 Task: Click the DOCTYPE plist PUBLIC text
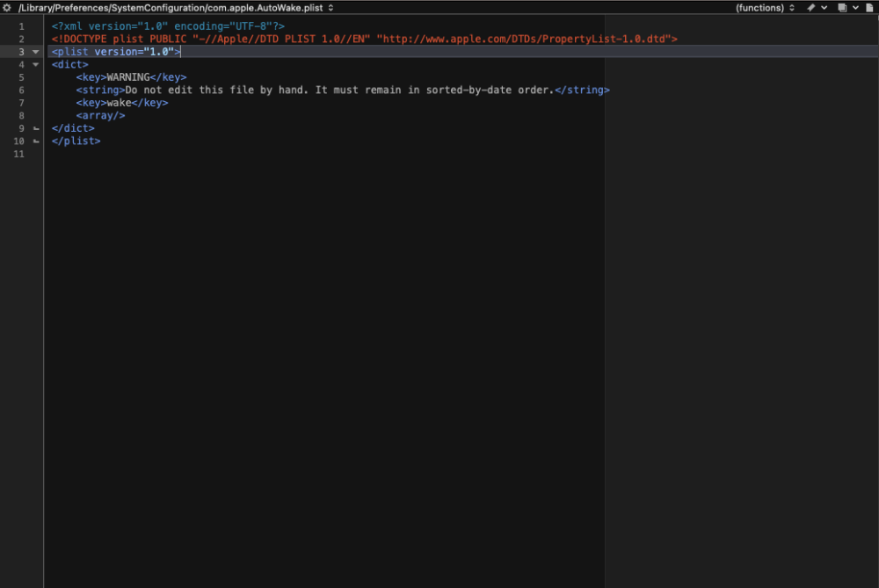(x=119, y=40)
